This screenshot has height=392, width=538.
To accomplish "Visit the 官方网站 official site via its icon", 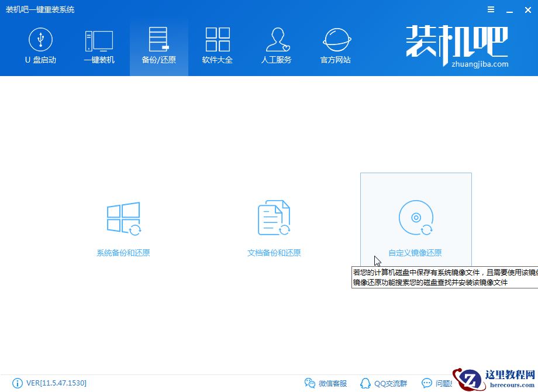I will 334,39.
